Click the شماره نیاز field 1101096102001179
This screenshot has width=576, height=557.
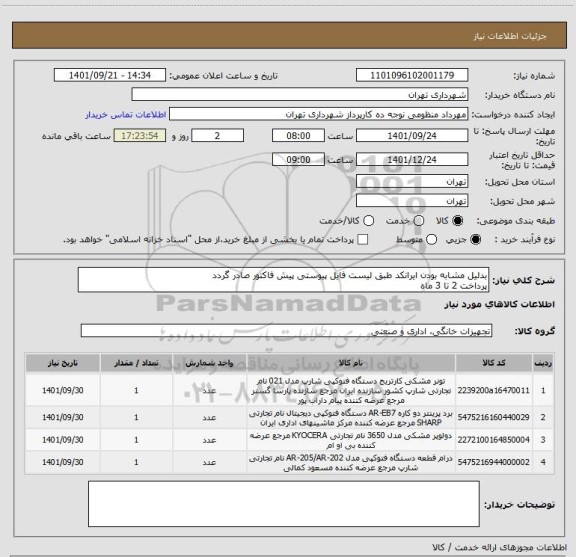pos(412,75)
